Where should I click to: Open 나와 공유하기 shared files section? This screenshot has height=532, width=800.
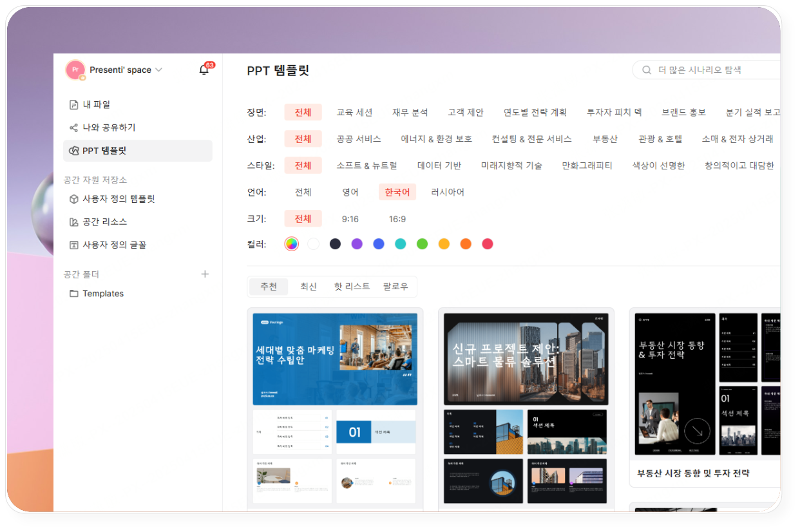coord(110,127)
